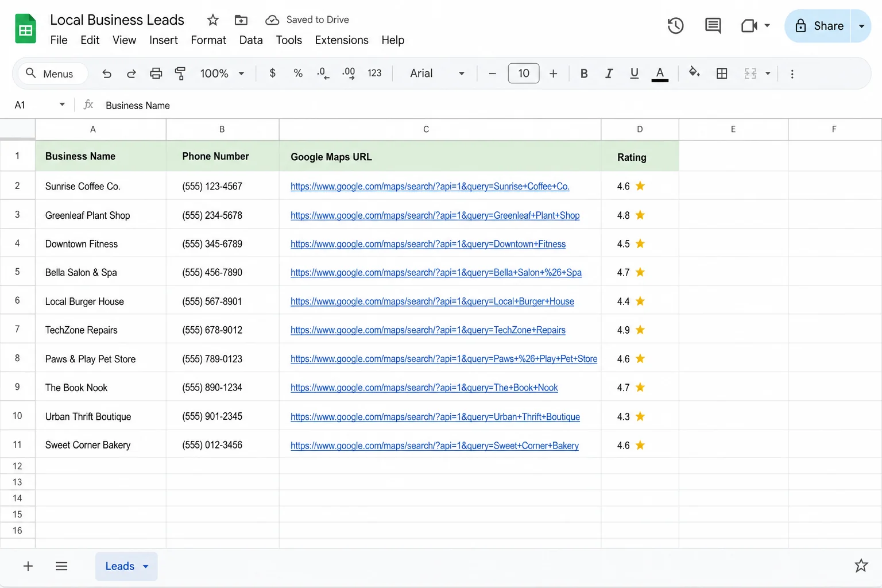
Task: Open the zoom 100% dropdown
Action: click(222, 73)
